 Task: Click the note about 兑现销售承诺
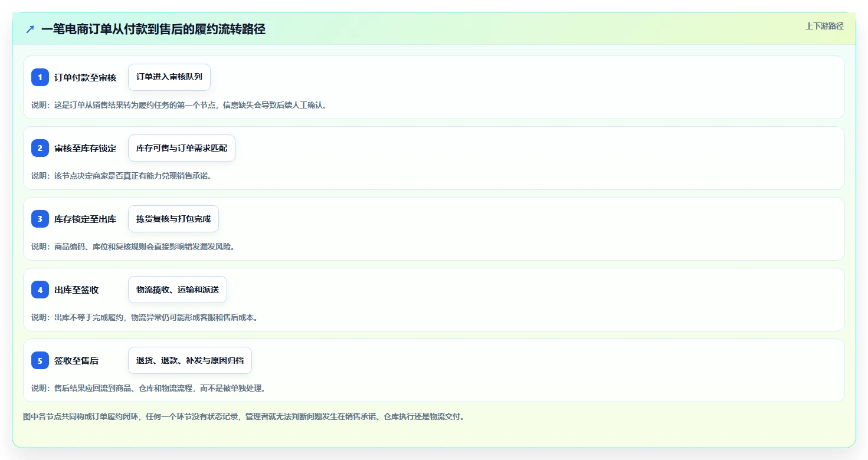tap(122, 176)
